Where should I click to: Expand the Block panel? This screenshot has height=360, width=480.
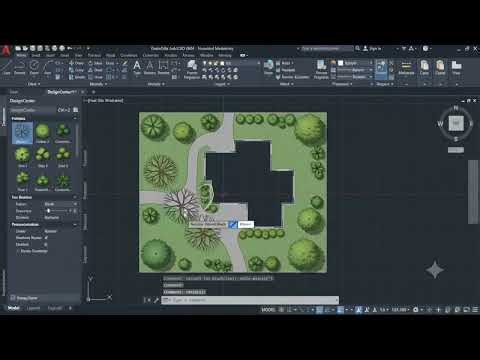coord(286,84)
